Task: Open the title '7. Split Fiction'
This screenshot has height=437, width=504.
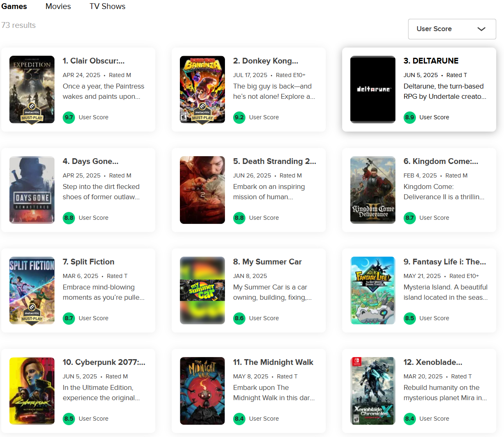Action: click(x=89, y=262)
